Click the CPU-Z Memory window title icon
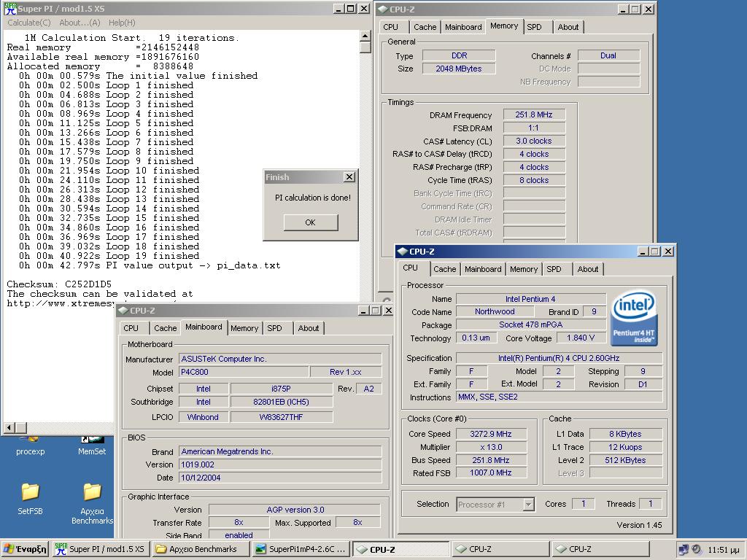This screenshot has width=747, height=560. point(383,9)
